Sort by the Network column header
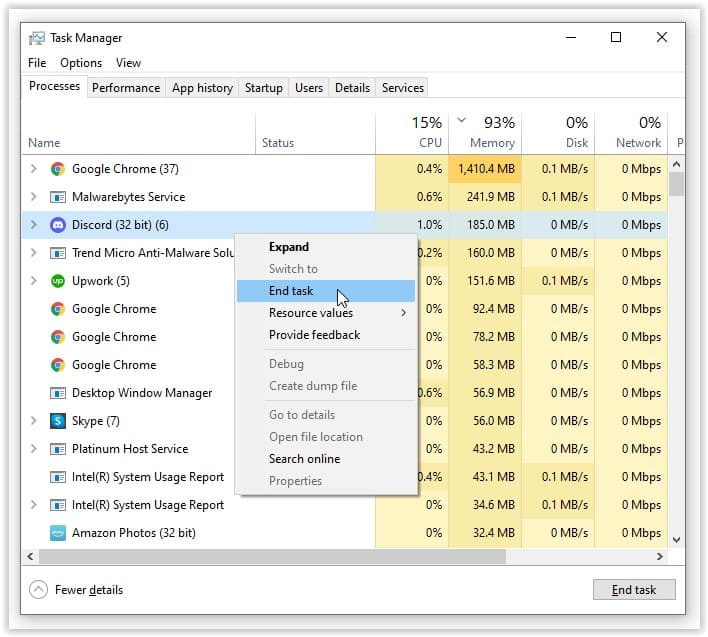Screen dimensions: 708x637 [x=631, y=133]
